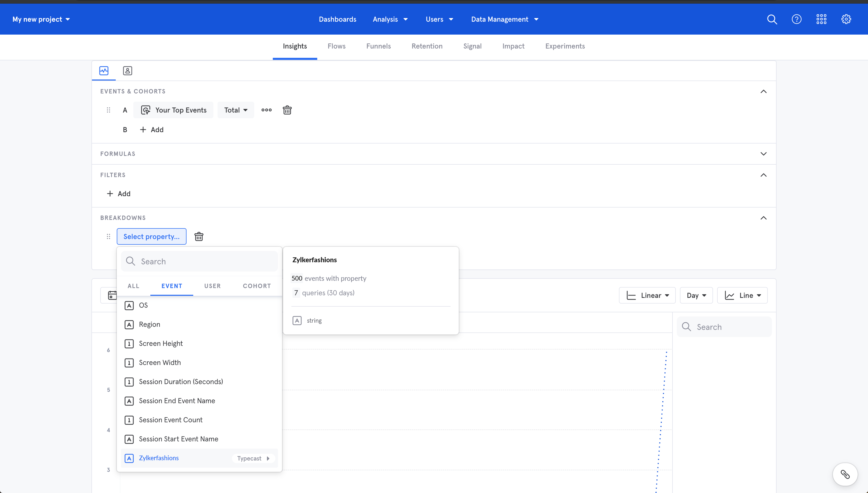Switch to user profile view icon
Image resolution: width=868 pixels, height=493 pixels.
[x=127, y=70]
